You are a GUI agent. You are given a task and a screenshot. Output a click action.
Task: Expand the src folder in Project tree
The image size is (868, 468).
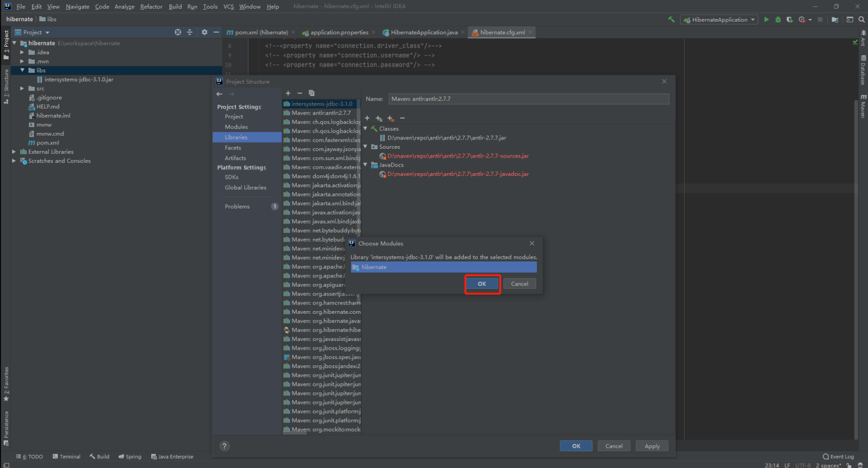pyautogui.click(x=22, y=88)
